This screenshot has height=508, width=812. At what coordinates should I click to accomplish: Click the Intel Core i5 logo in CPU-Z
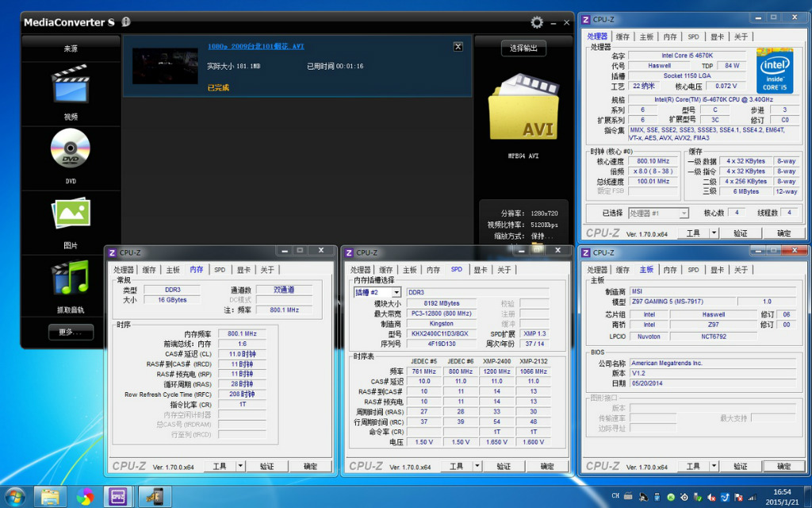click(x=774, y=71)
